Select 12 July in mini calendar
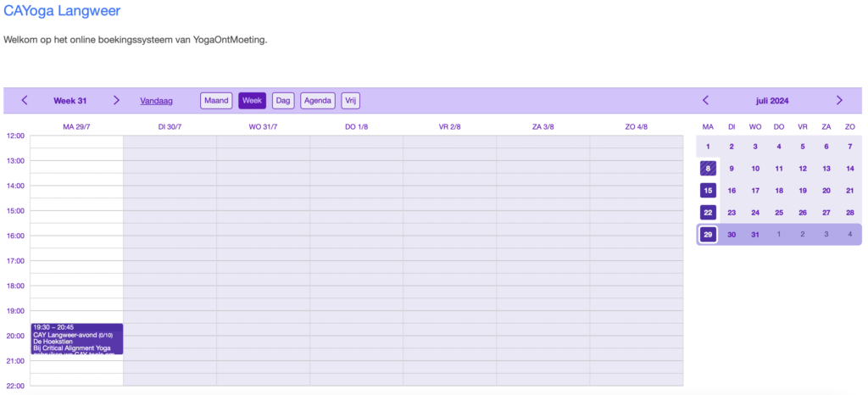This screenshot has width=868, height=395. [x=803, y=169]
